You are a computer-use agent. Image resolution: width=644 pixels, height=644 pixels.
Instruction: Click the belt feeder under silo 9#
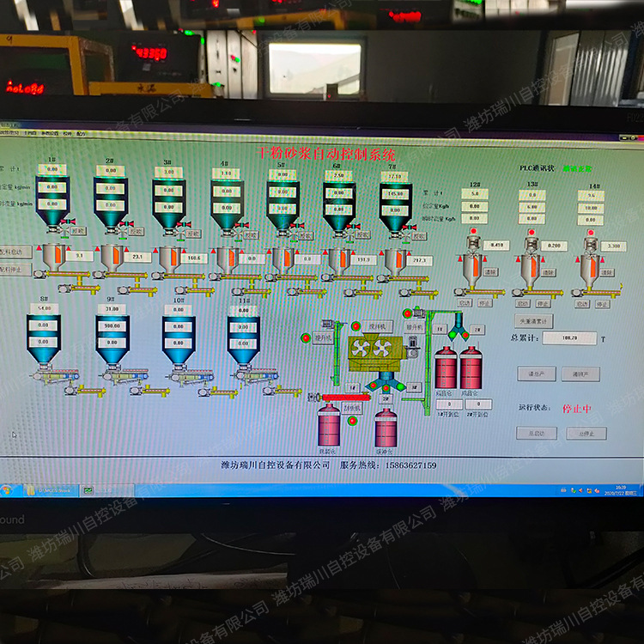click(125, 376)
